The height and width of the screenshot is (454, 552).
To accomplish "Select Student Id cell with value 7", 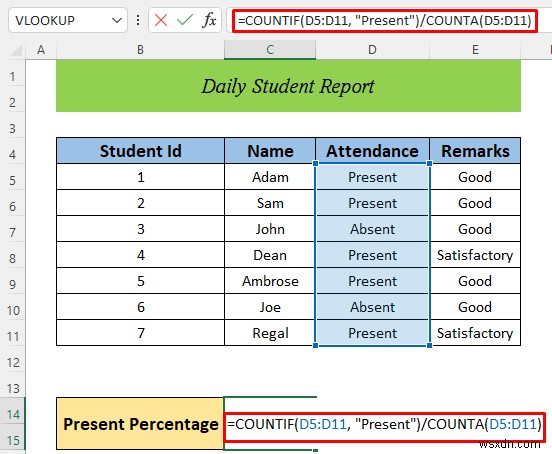I will tap(140, 333).
